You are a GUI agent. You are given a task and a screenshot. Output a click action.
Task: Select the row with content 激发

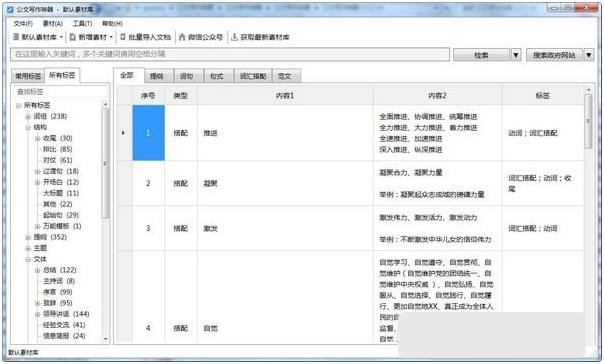(x=351, y=228)
